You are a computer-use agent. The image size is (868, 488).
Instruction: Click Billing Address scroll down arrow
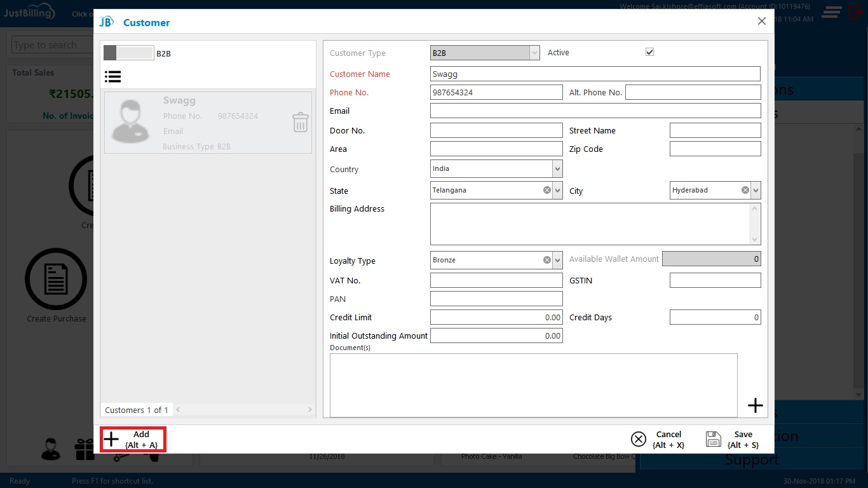coord(755,239)
